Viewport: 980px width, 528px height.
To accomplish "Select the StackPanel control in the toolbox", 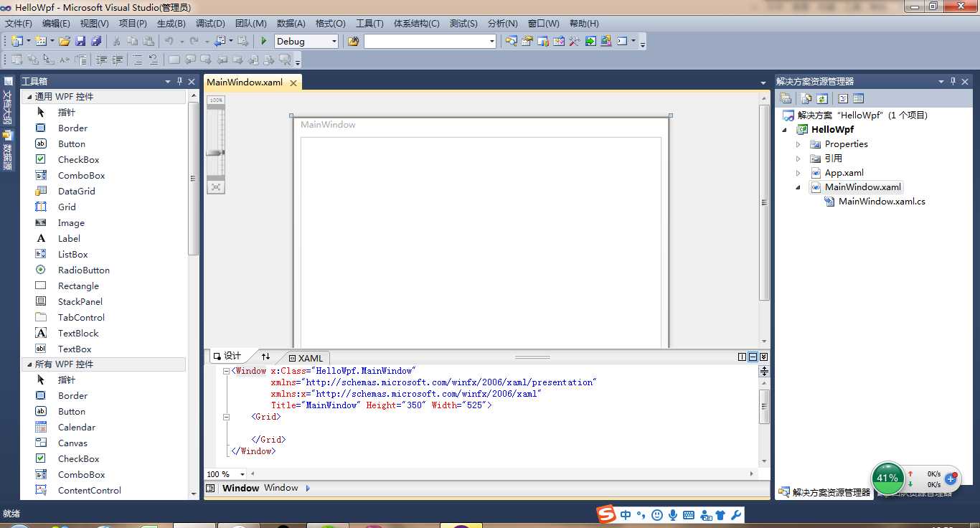I will (x=80, y=302).
